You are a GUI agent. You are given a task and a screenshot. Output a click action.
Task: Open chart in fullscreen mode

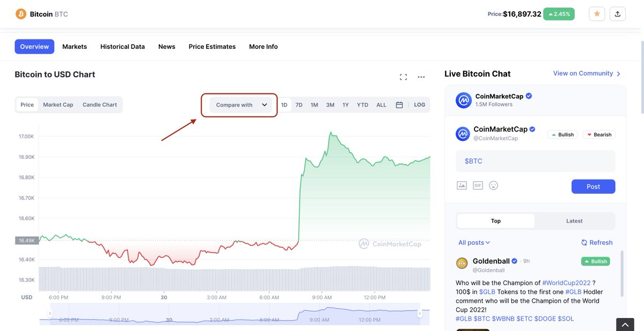[404, 77]
